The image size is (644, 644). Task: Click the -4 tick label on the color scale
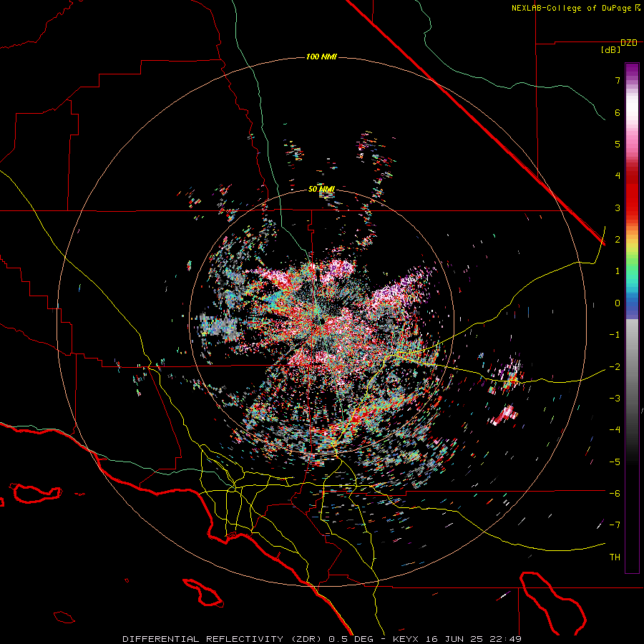(615, 430)
